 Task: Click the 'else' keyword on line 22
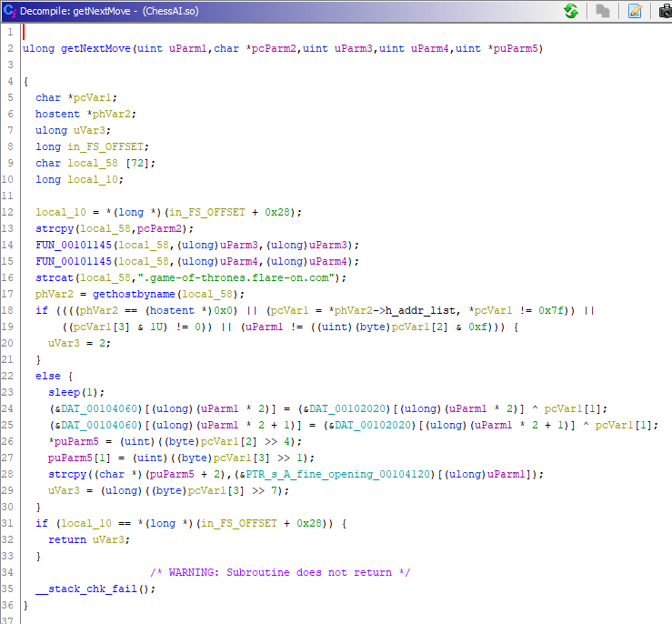coord(48,377)
